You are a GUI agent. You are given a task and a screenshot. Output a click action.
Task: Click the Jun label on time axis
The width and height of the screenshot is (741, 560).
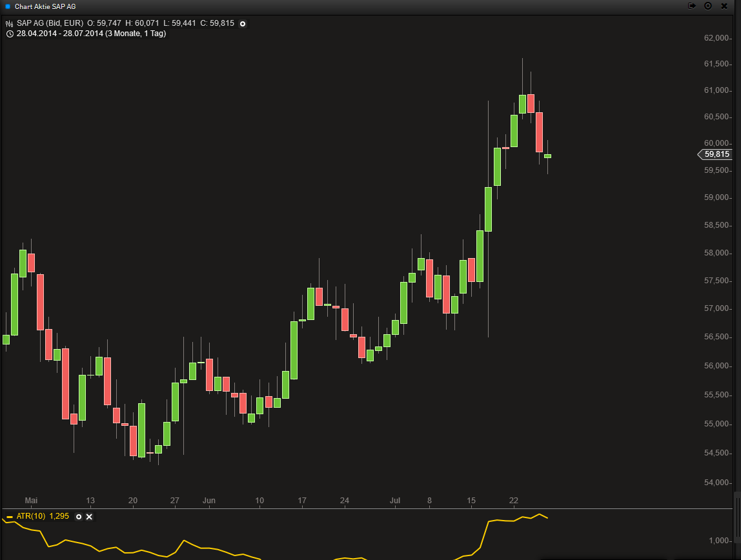(x=208, y=501)
